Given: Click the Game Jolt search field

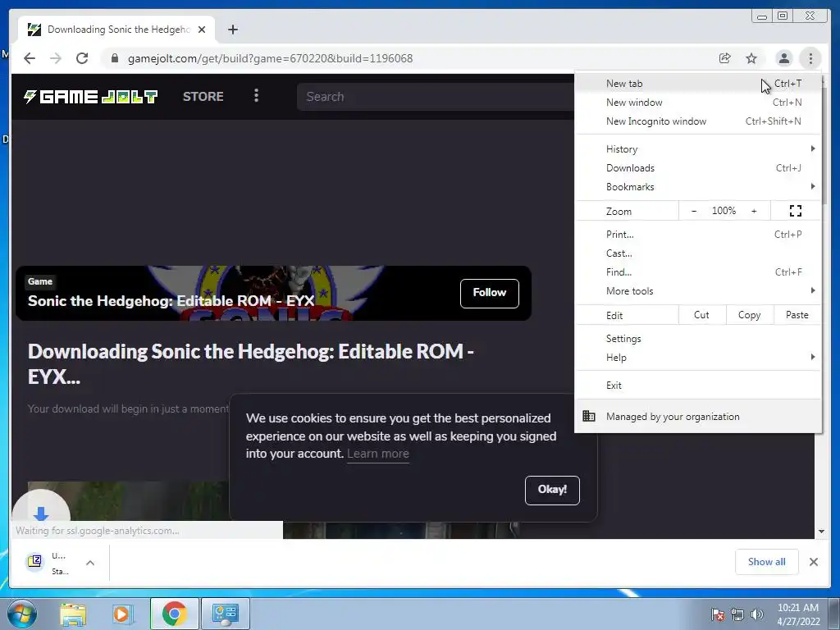Looking at the screenshot, I should 435,97.
